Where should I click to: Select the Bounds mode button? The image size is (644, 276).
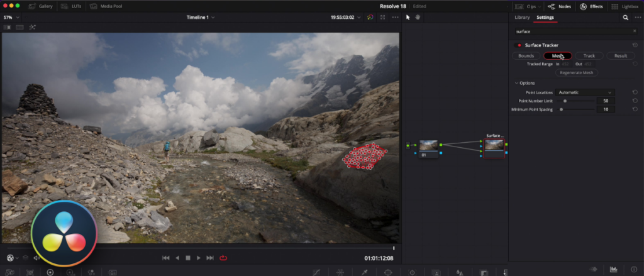click(x=526, y=56)
